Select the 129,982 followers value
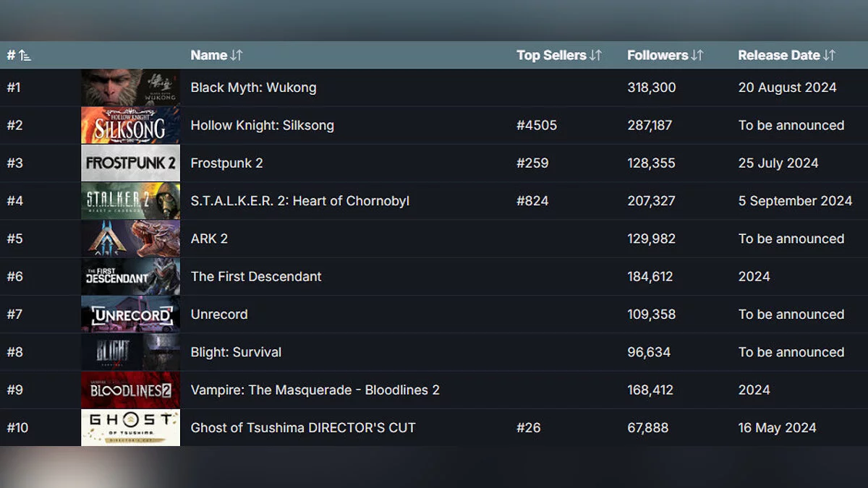Screen dimensions: 868x488 (651, 239)
